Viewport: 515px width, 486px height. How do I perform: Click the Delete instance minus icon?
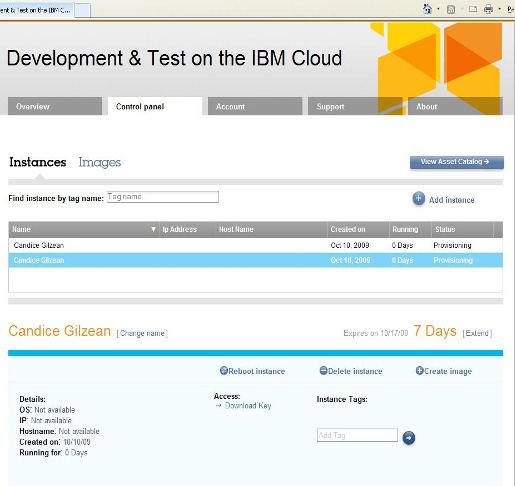323,370
